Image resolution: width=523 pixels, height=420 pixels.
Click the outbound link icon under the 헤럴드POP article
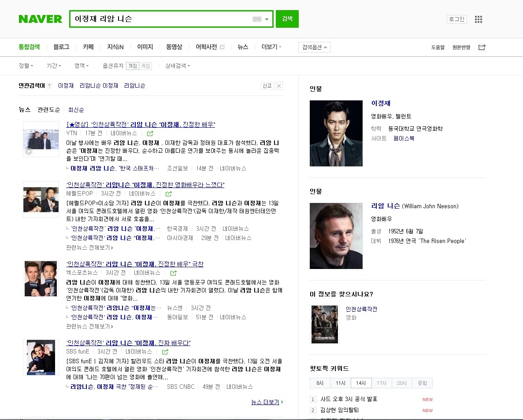[169, 193]
